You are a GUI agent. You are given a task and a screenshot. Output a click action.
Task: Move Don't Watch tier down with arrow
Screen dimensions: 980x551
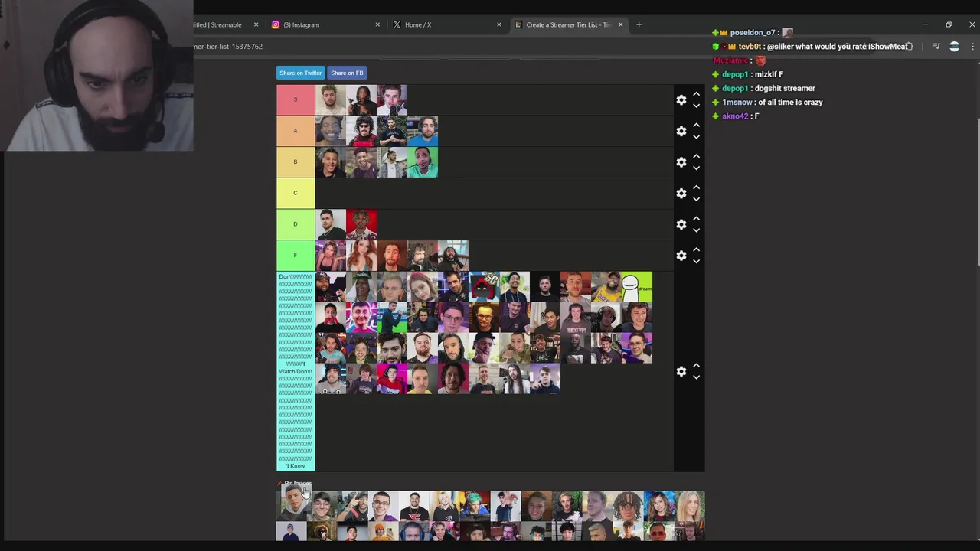click(696, 377)
